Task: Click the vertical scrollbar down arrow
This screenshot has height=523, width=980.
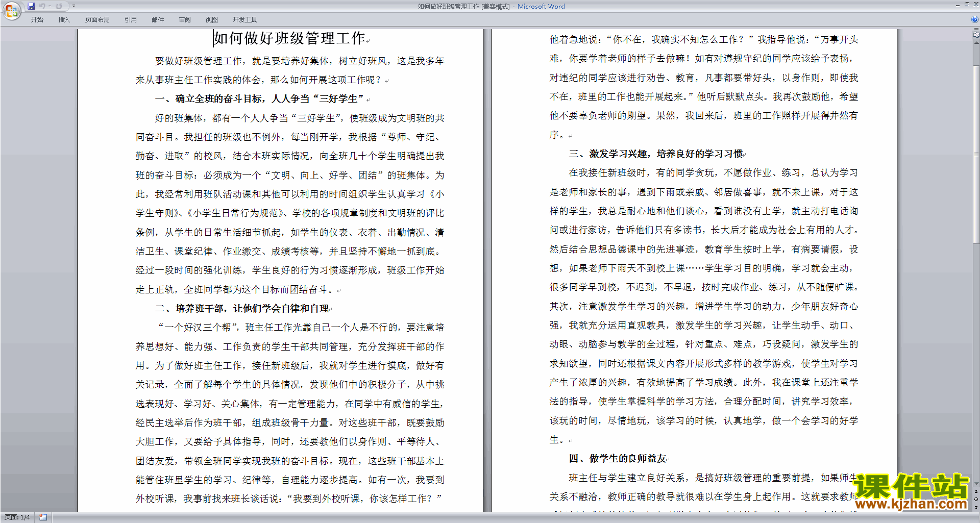Action: pyautogui.click(x=976, y=483)
